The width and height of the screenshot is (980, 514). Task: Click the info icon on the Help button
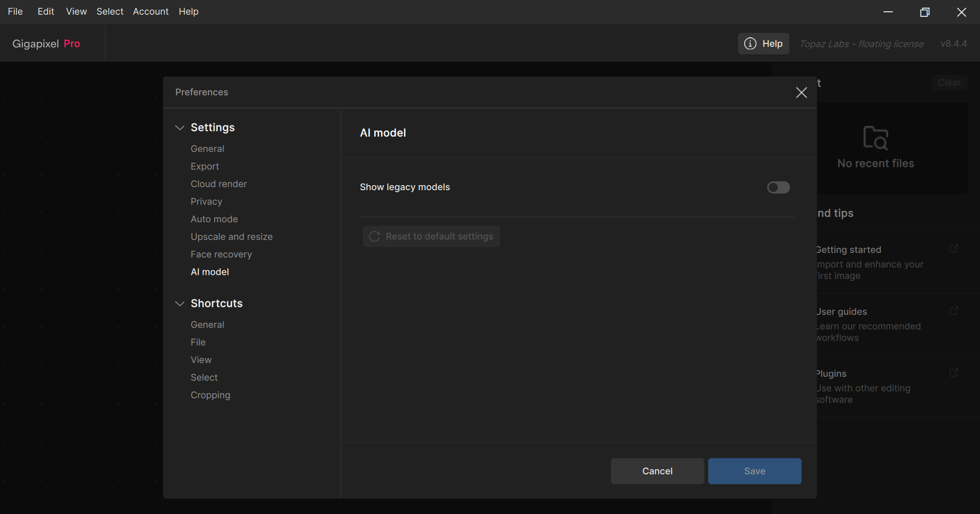point(750,44)
